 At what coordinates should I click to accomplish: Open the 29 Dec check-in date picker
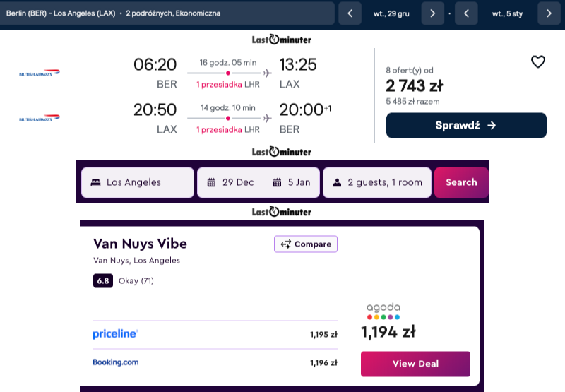coord(231,182)
